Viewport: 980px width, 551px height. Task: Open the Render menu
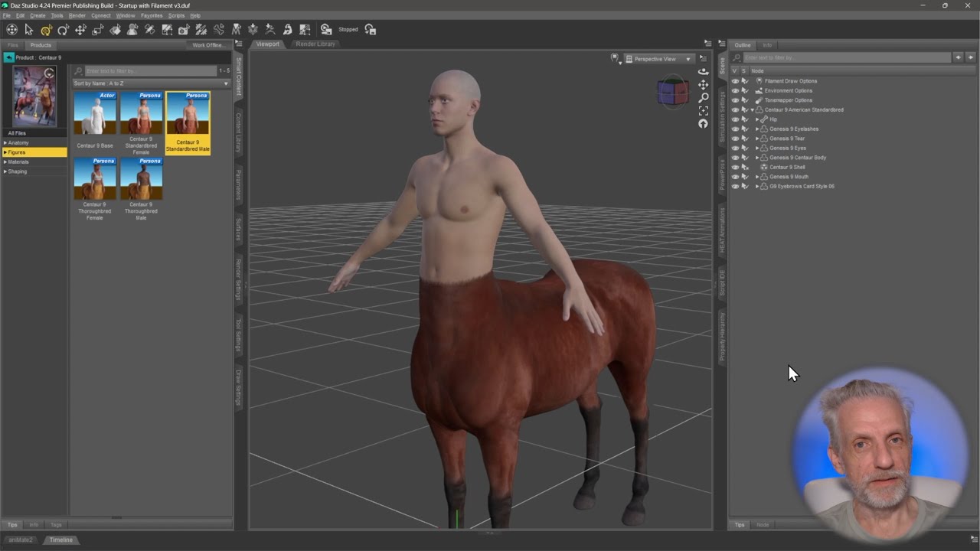pos(77,15)
